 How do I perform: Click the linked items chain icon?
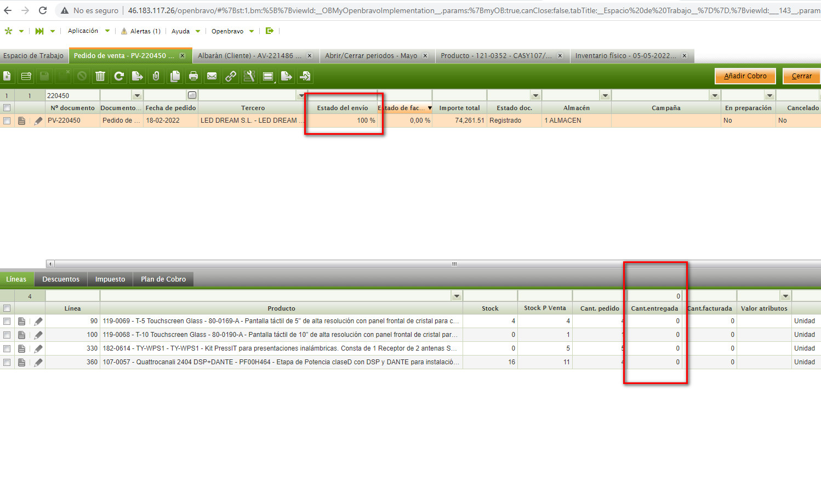231,76
